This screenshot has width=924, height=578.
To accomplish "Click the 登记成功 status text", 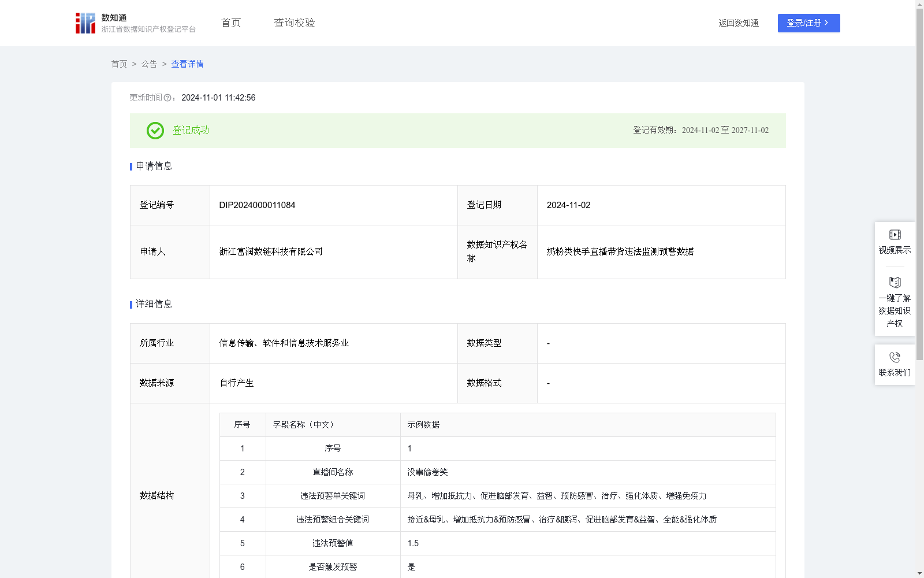I will (191, 131).
